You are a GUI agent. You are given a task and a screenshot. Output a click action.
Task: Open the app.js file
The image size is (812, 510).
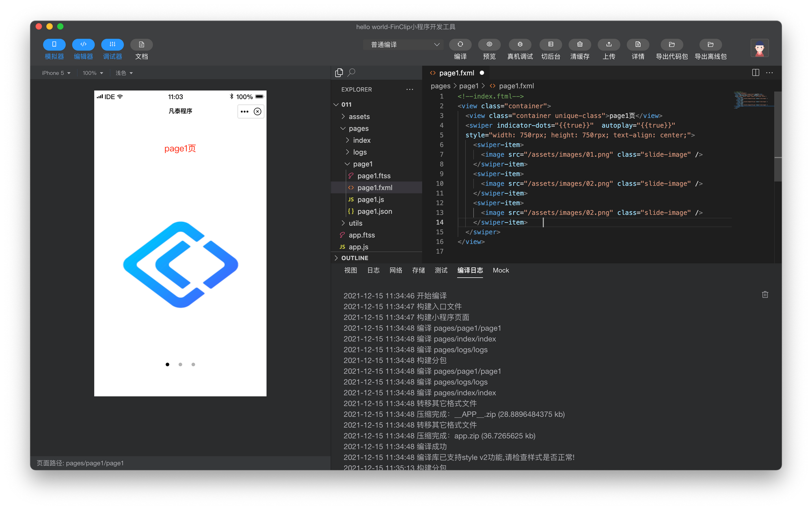[x=377, y=246]
